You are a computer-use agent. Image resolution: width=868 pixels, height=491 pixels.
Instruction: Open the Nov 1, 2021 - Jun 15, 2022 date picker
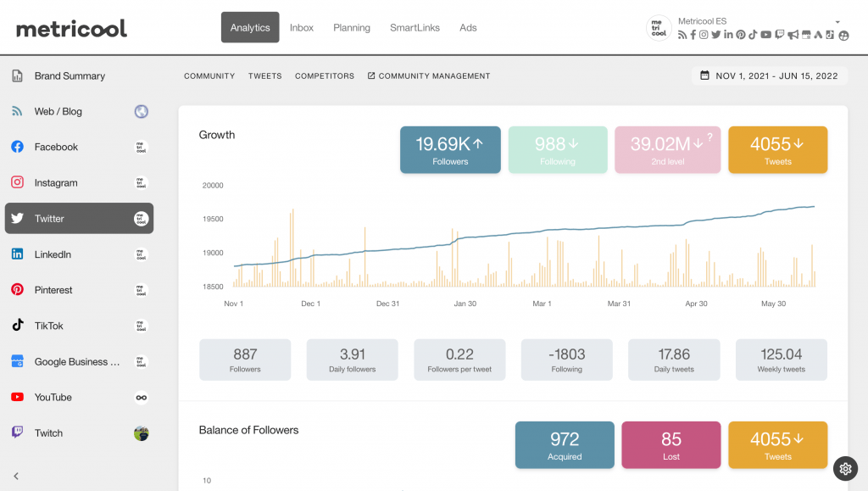(x=770, y=75)
